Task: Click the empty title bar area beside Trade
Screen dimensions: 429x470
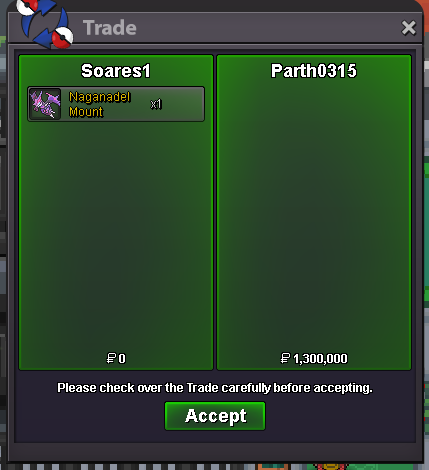Action: [x=267, y=28]
